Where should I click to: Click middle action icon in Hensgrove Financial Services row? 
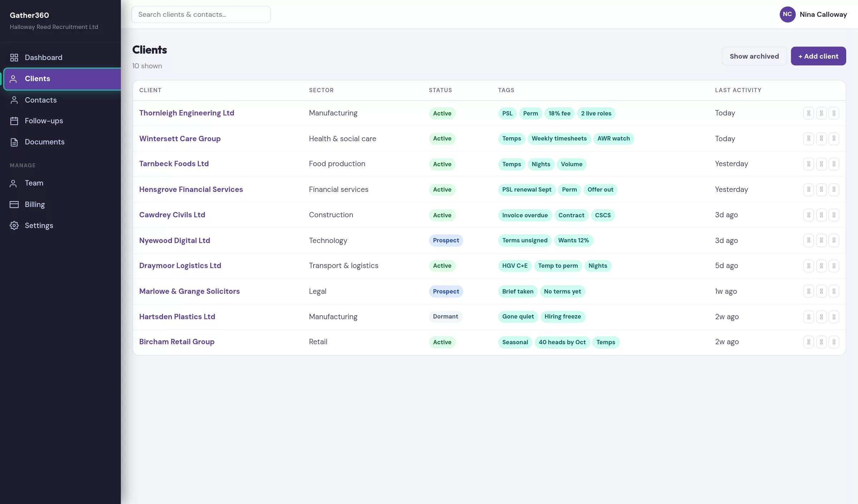click(821, 189)
